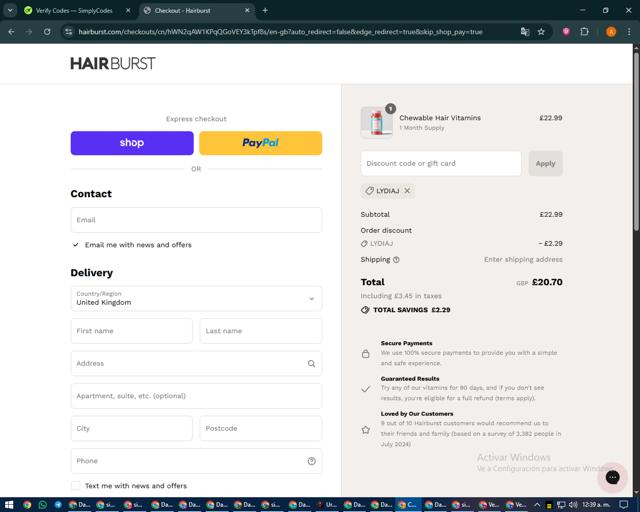This screenshot has width=640, height=512.
Task: Open the Extensions puzzle icon
Action: (x=584, y=32)
